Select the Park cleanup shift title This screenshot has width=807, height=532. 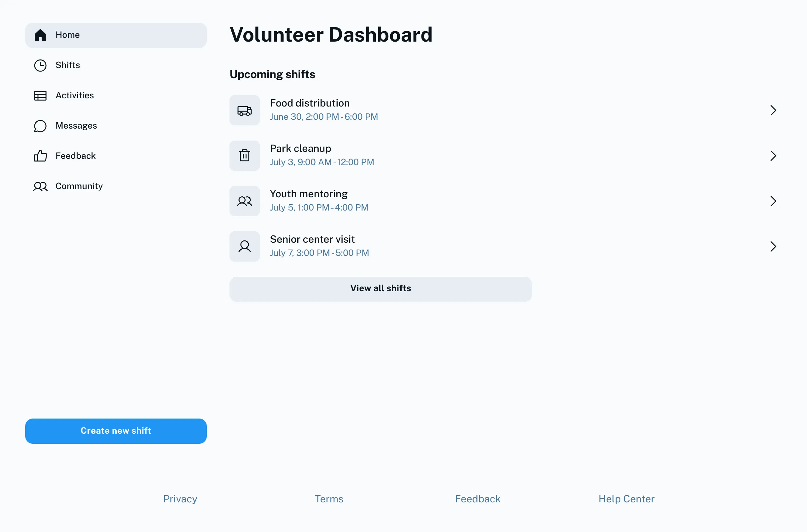[300, 149]
